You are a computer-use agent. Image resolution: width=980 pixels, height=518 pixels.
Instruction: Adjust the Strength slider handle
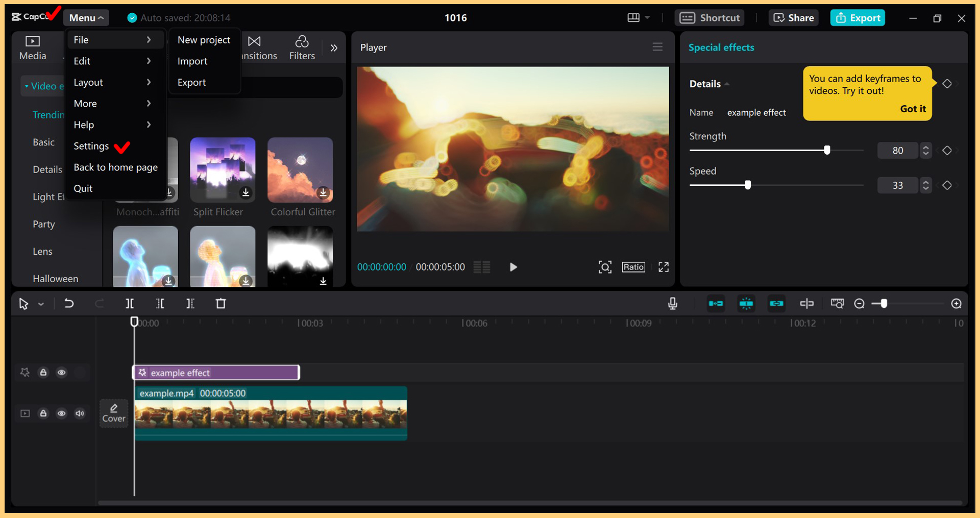(x=827, y=150)
